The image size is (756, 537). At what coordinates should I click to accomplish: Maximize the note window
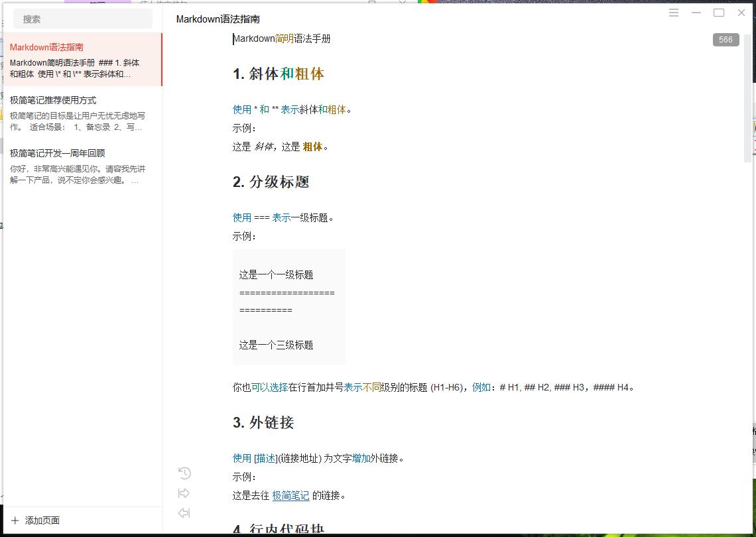coord(719,13)
